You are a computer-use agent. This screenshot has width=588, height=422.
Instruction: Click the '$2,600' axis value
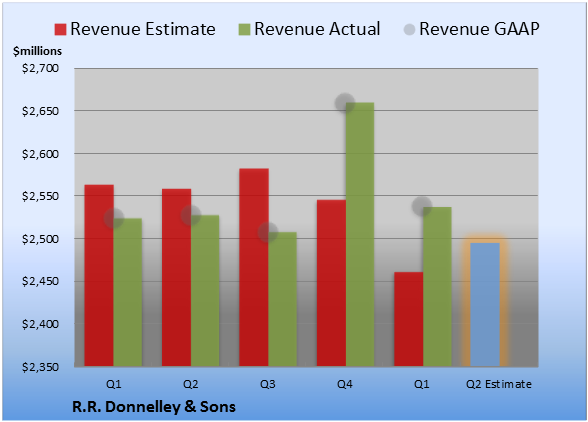[x=40, y=154]
